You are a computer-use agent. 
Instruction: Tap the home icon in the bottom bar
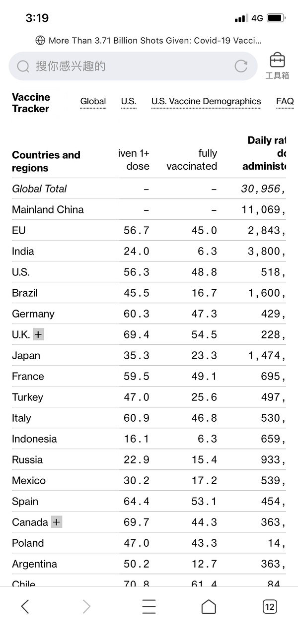pos(209,606)
